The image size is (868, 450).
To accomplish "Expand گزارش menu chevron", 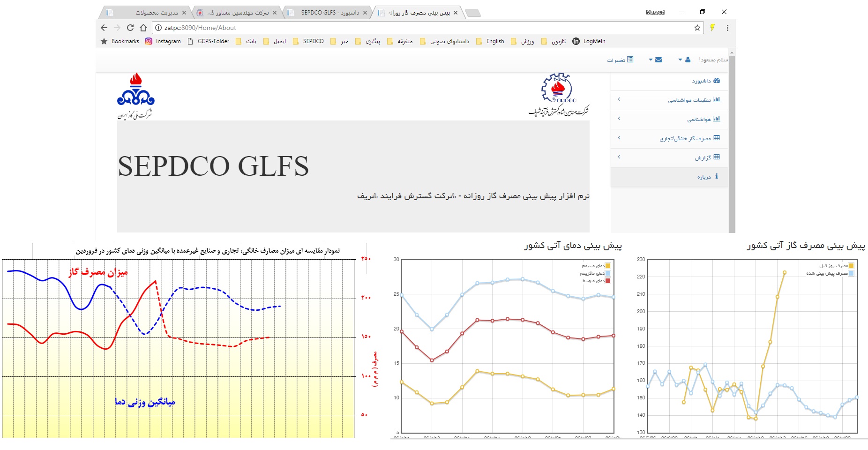I will click(619, 157).
